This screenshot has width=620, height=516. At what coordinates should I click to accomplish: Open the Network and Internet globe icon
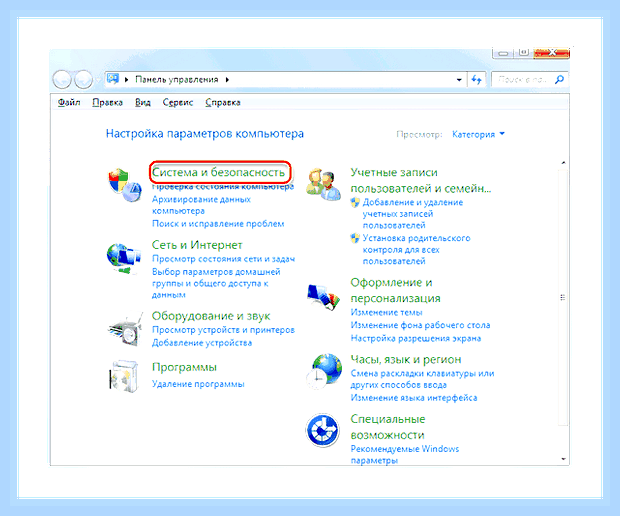pyautogui.click(x=124, y=259)
